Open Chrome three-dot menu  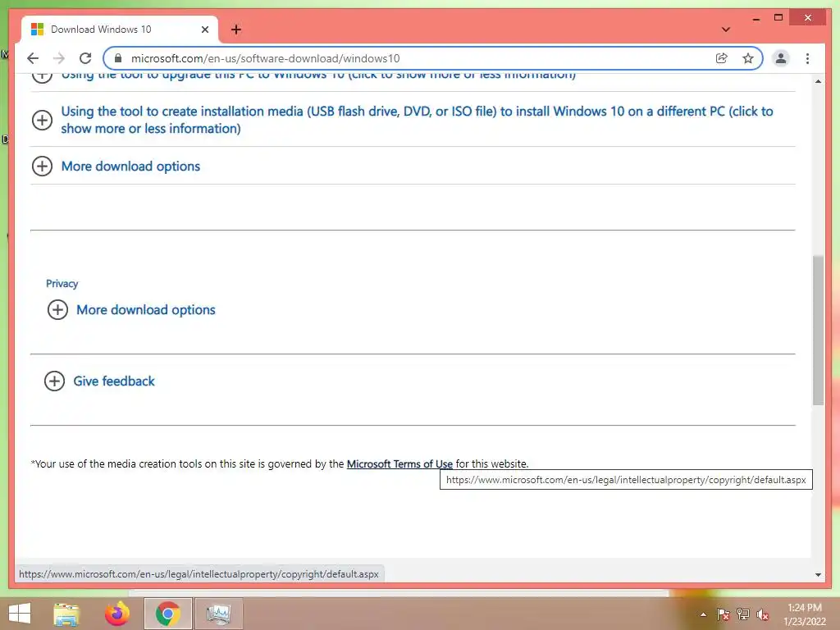(807, 58)
